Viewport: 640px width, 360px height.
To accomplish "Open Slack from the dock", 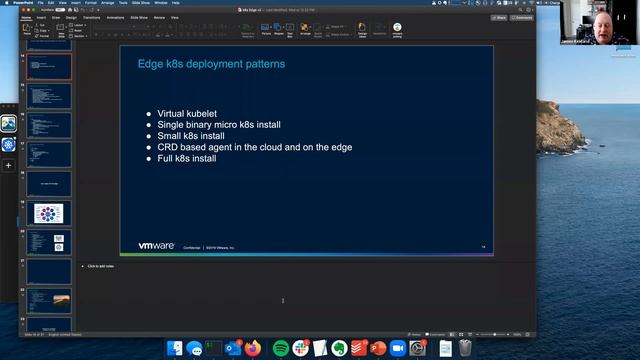I will coord(300,348).
